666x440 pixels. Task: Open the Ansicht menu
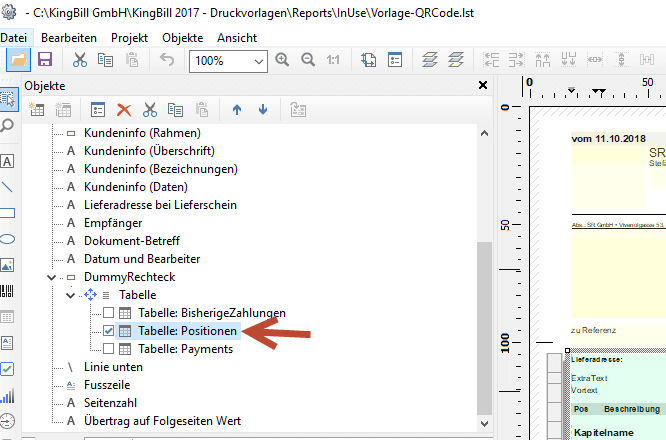point(237,38)
